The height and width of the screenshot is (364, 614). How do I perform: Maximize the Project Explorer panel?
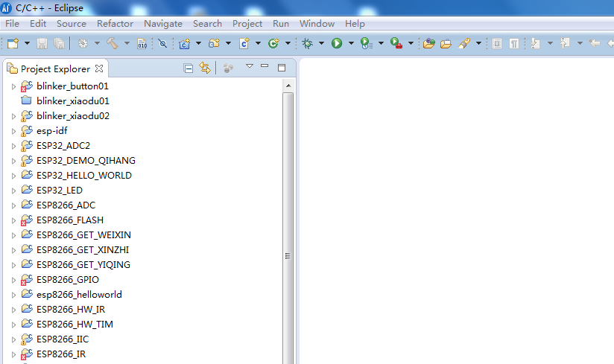click(x=282, y=68)
